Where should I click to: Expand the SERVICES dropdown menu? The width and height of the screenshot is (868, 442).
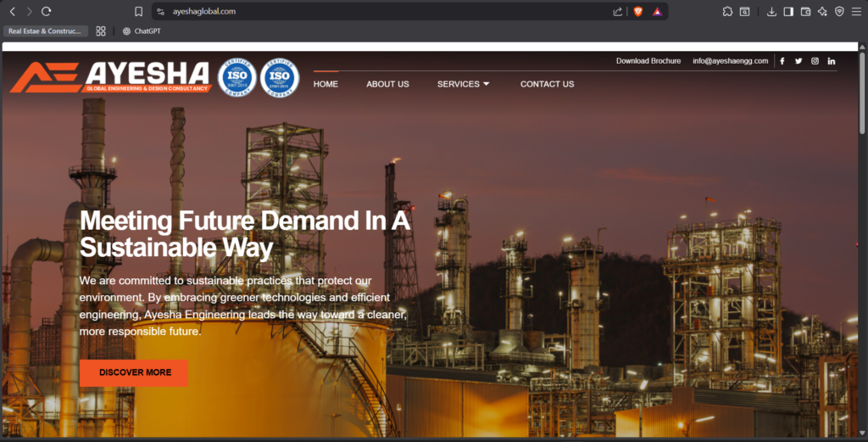(464, 84)
